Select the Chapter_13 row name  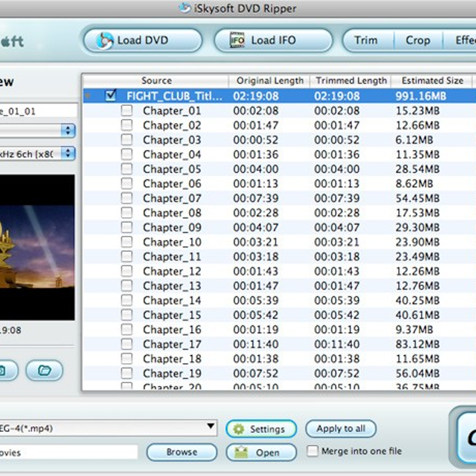tap(172, 286)
